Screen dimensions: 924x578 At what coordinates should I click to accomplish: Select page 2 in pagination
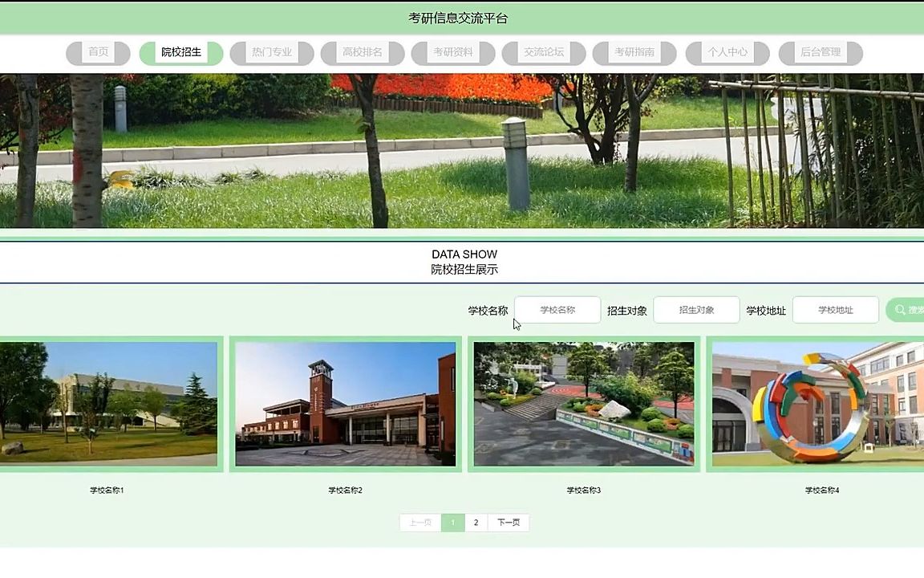[x=476, y=522]
